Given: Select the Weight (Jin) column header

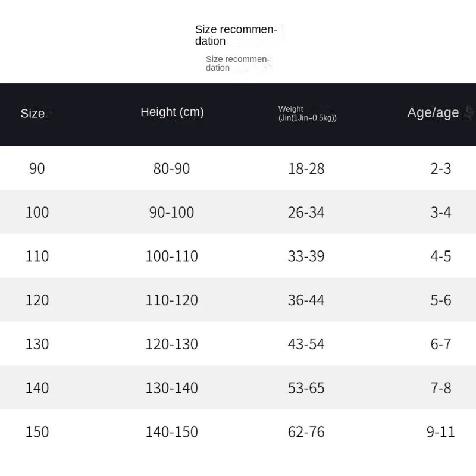Looking at the screenshot, I should [x=307, y=113].
